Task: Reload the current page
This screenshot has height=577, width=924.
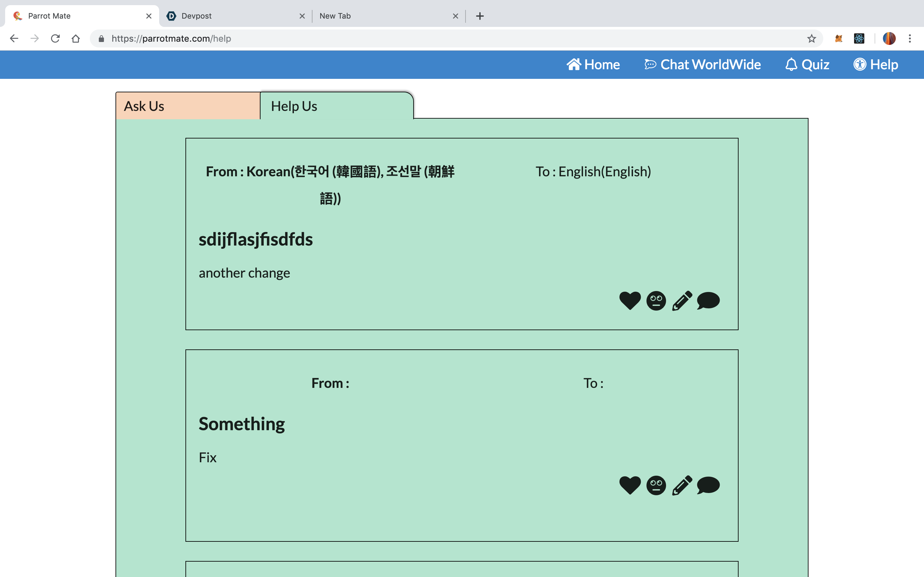Action: [56, 38]
